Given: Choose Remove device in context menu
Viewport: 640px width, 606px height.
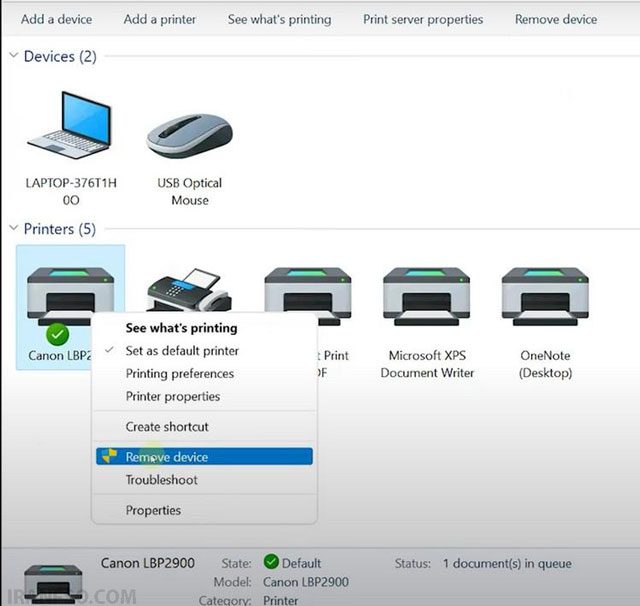Looking at the screenshot, I should click(x=204, y=457).
